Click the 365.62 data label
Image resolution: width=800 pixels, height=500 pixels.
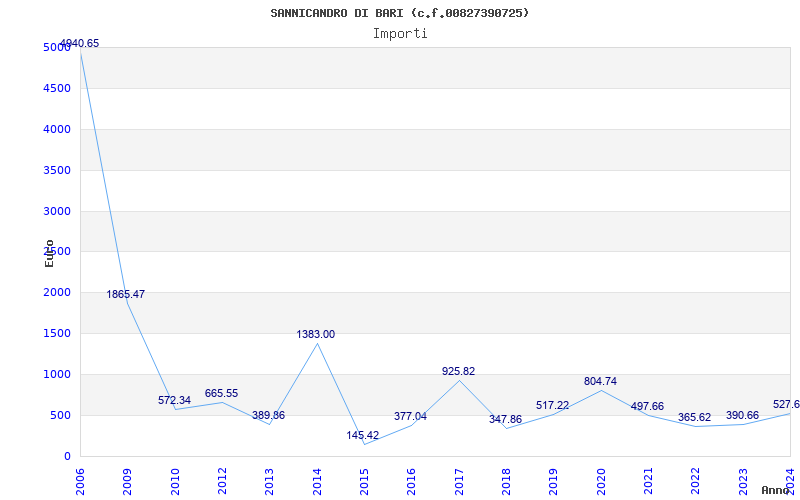(694, 417)
